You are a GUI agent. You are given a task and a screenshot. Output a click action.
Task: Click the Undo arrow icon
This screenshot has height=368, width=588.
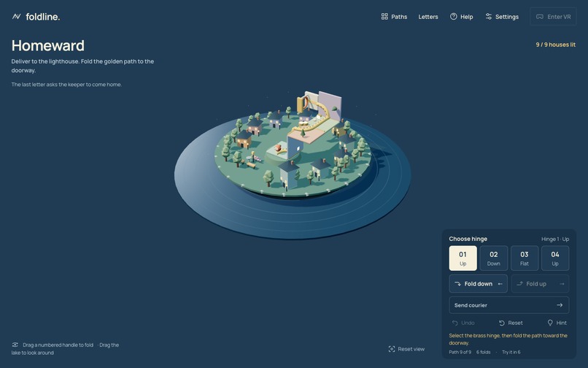tap(455, 323)
